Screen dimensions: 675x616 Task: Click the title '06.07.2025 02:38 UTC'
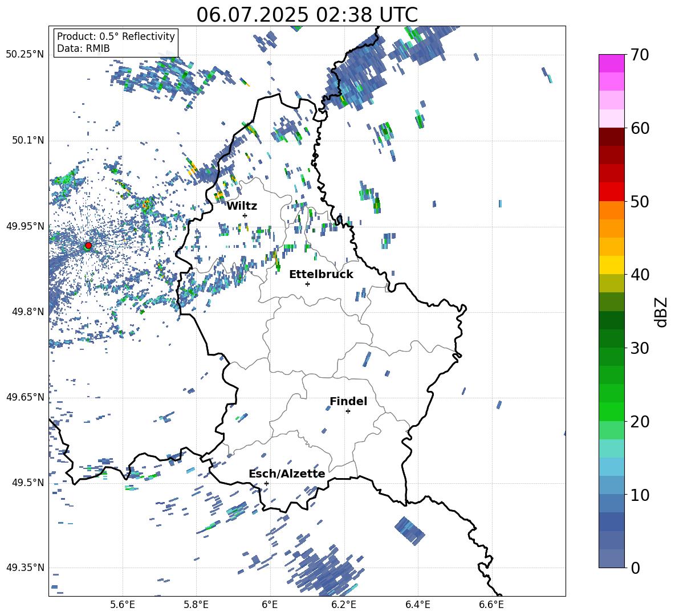(307, 15)
